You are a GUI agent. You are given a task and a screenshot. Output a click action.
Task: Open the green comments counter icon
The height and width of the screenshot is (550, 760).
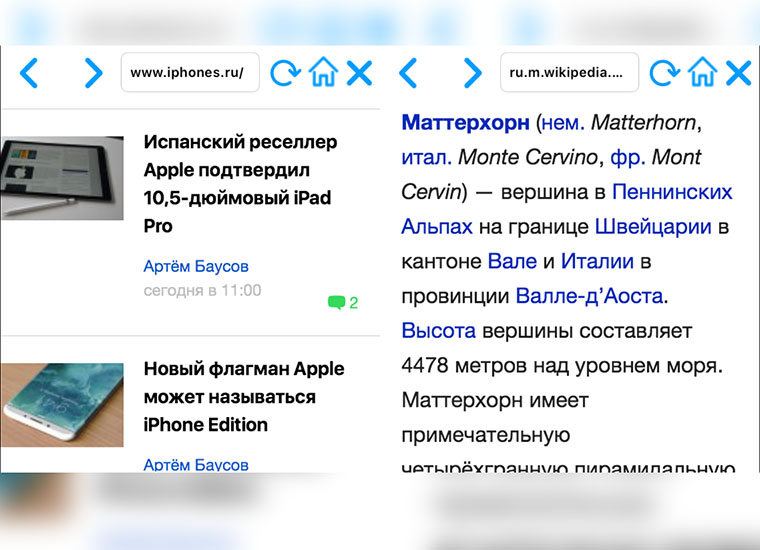(337, 302)
